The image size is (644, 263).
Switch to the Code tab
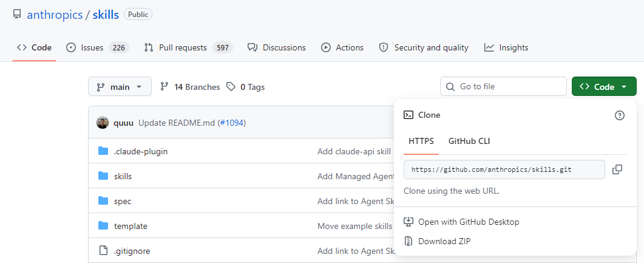tap(34, 47)
